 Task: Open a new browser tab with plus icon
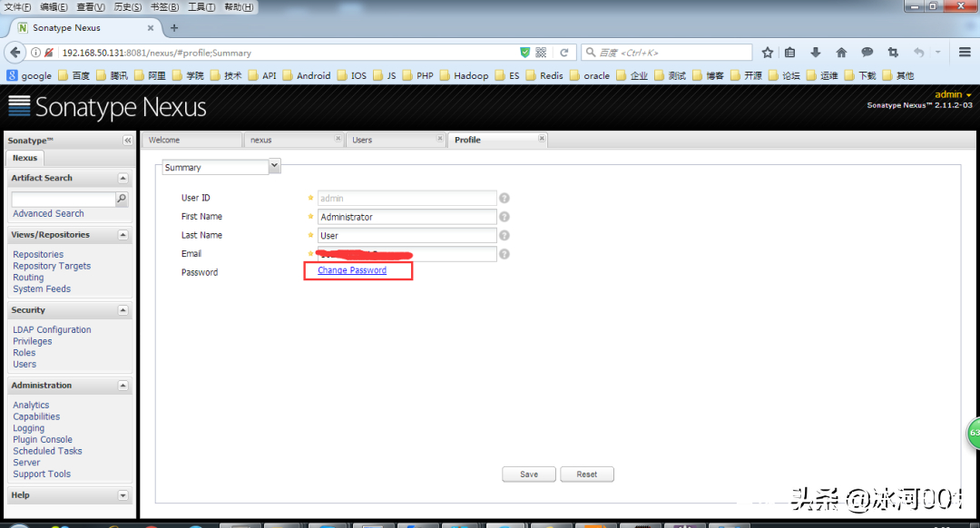coord(173,28)
